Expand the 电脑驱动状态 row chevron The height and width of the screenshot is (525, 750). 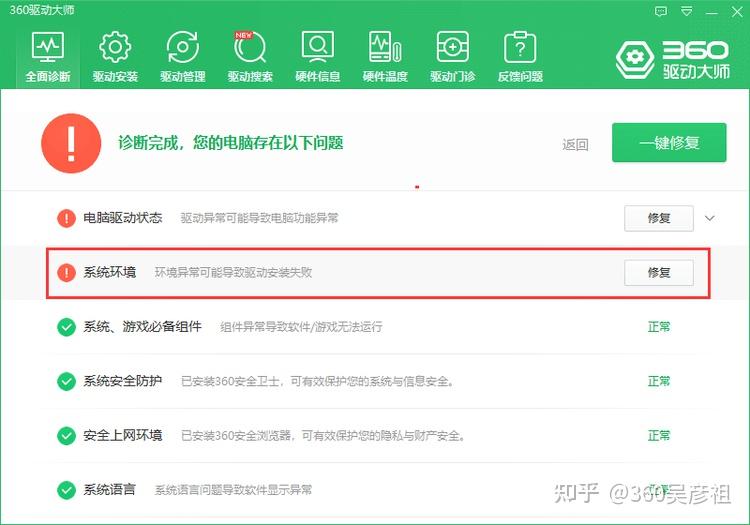tap(710, 218)
